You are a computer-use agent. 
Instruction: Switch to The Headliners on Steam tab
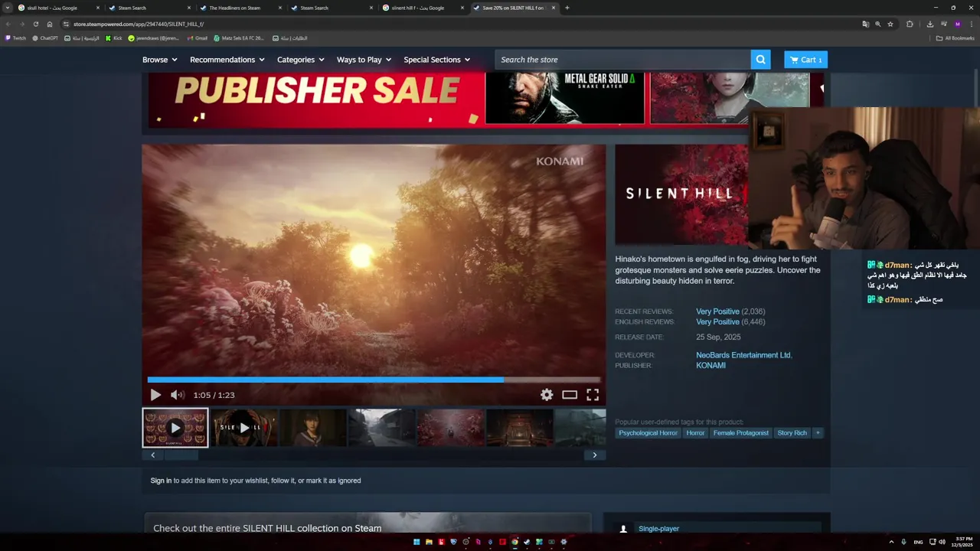pyautogui.click(x=240, y=8)
